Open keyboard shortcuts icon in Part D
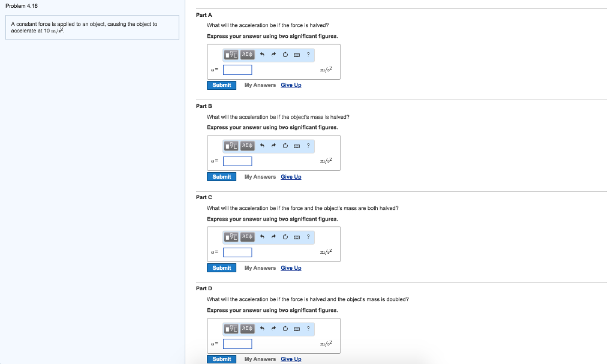 tap(297, 329)
